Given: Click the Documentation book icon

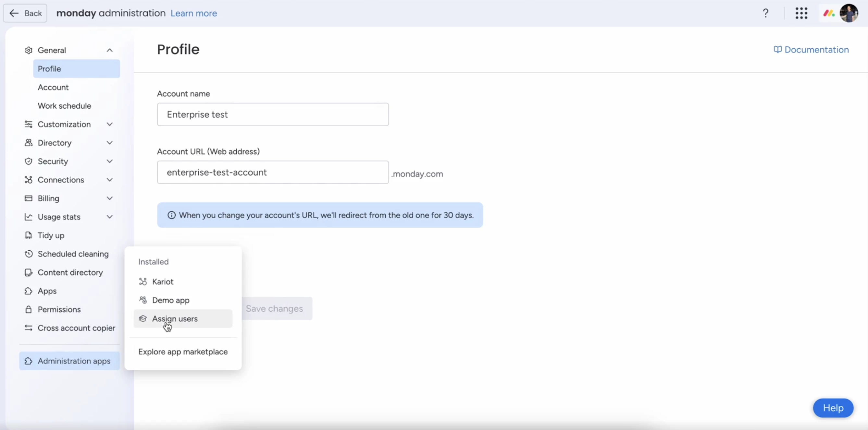Looking at the screenshot, I should pyautogui.click(x=778, y=50).
